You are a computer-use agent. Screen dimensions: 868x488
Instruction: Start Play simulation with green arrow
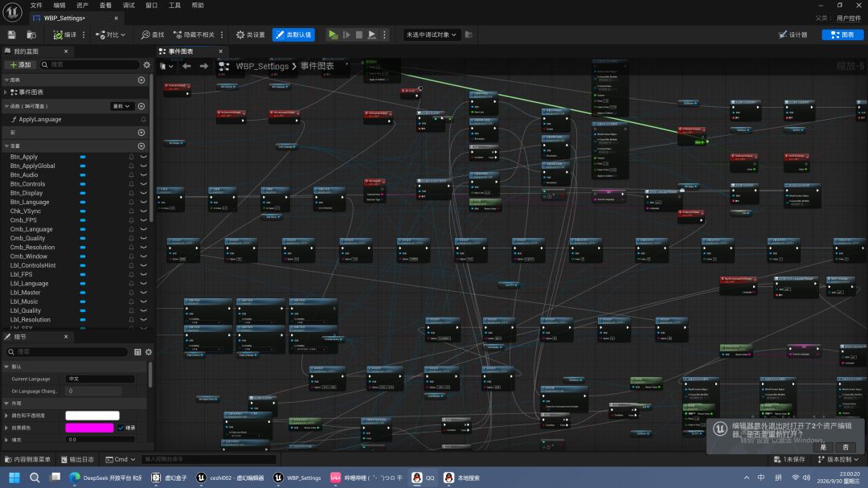tap(334, 35)
